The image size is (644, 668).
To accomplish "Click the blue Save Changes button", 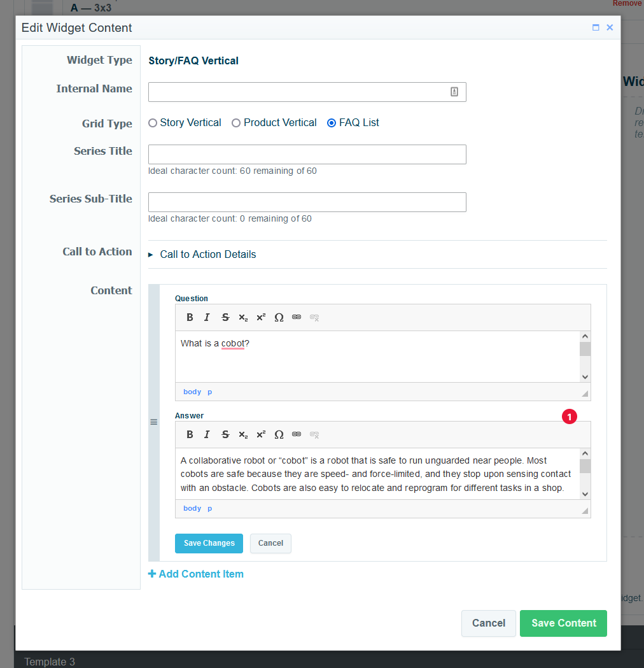I will tap(209, 543).
